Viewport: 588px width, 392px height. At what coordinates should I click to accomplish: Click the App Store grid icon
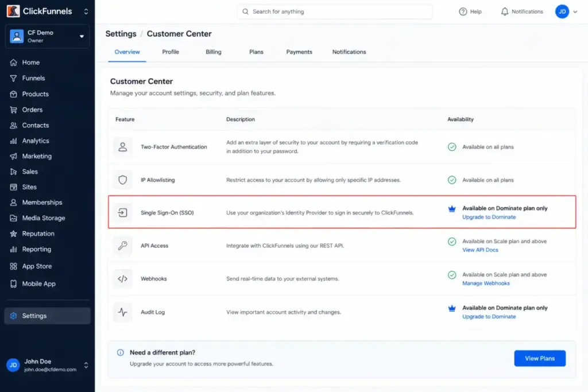point(14,266)
